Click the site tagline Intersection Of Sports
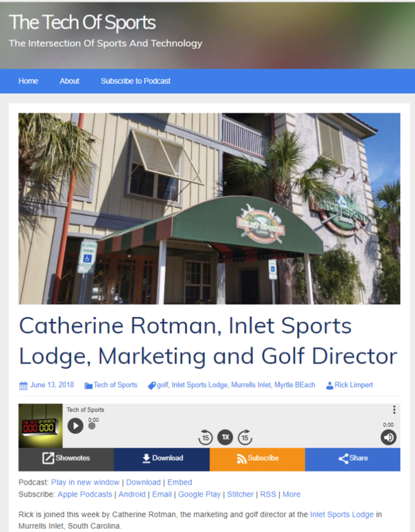Viewport: 415px width, 532px height. [x=106, y=43]
